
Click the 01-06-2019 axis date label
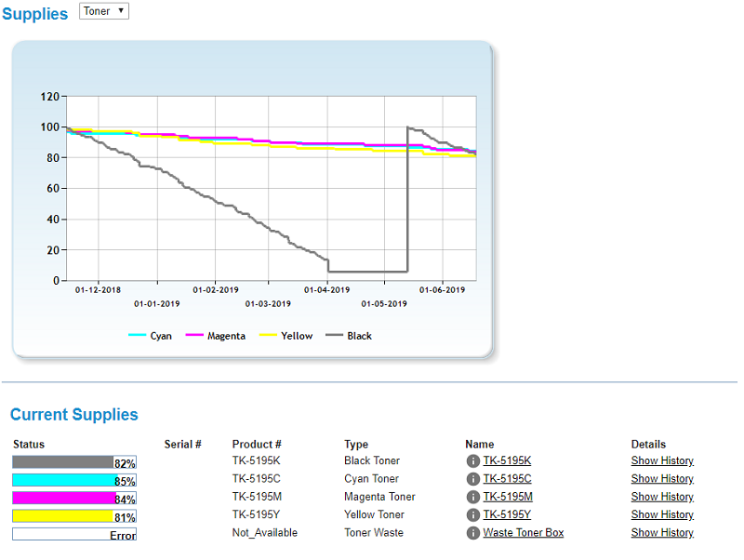coord(443,290)
